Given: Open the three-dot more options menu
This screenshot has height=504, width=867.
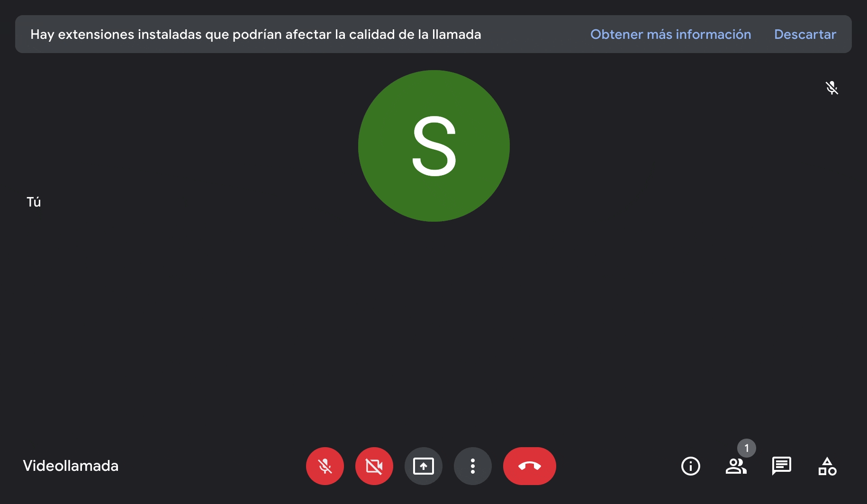Looking at the screenshot, I should [473, 466].
